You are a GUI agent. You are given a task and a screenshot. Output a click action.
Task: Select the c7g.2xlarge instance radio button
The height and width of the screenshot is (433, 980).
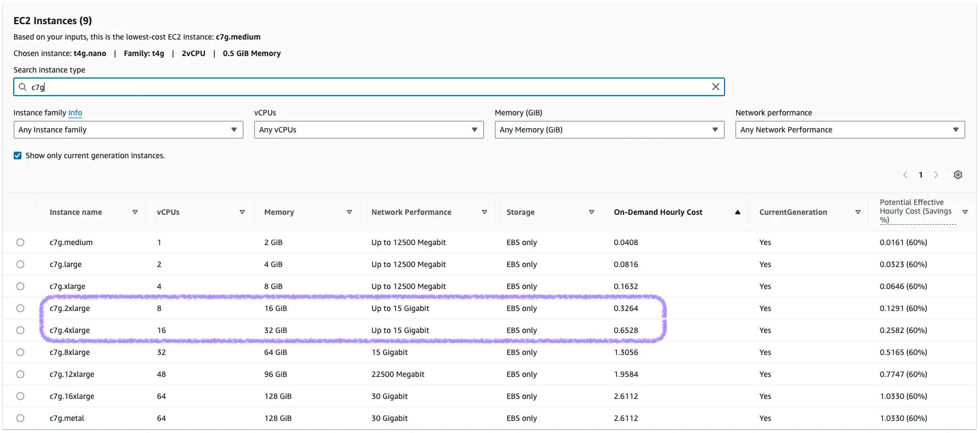pyautogui.click(x=20, y=308)
